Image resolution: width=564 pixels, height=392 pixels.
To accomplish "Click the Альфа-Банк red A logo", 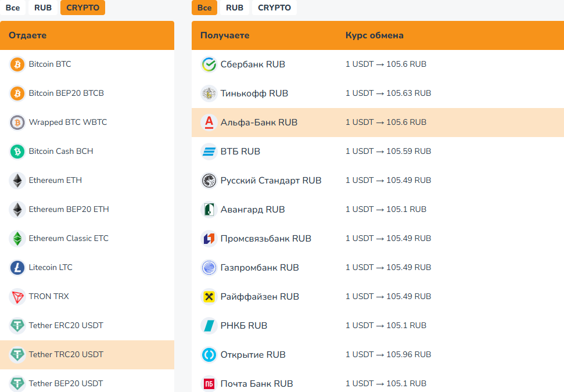I will (209, 123).
